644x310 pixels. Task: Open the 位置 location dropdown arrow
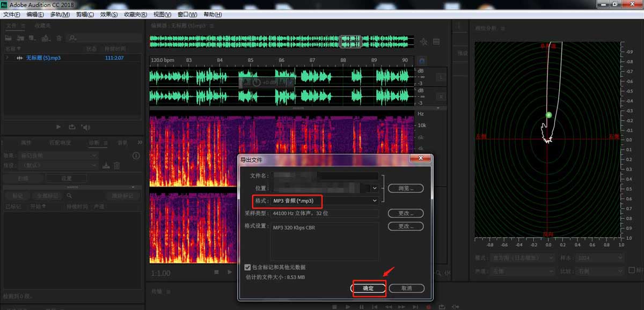coord(375,188)
